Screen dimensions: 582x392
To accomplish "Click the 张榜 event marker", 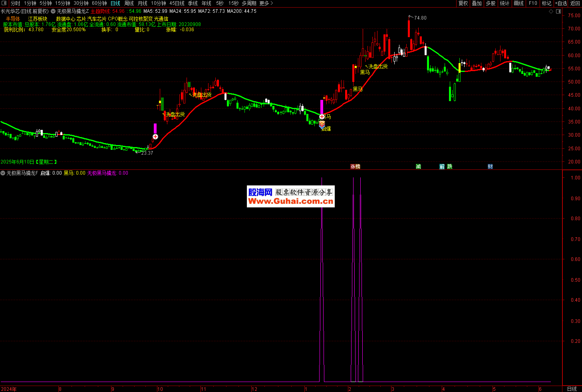I will tap(355, 167).
